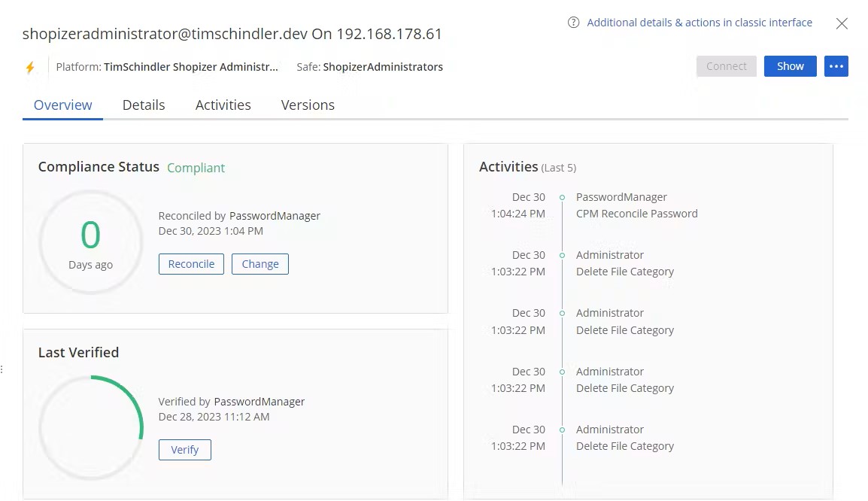Click the timeline dot on the last activity entry

click(562, 430)
